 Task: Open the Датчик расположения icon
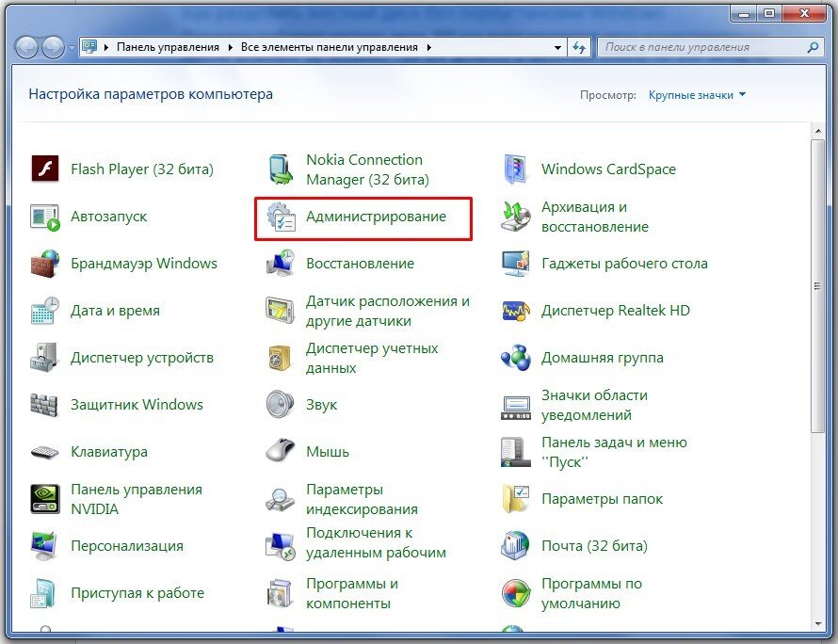281,311
